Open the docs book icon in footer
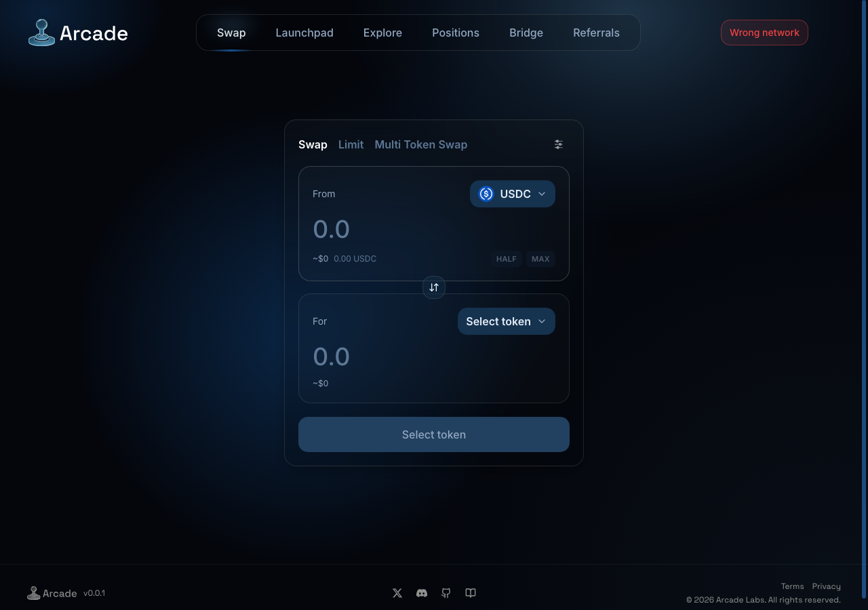The image size is (868, 610). click(471, 593)
